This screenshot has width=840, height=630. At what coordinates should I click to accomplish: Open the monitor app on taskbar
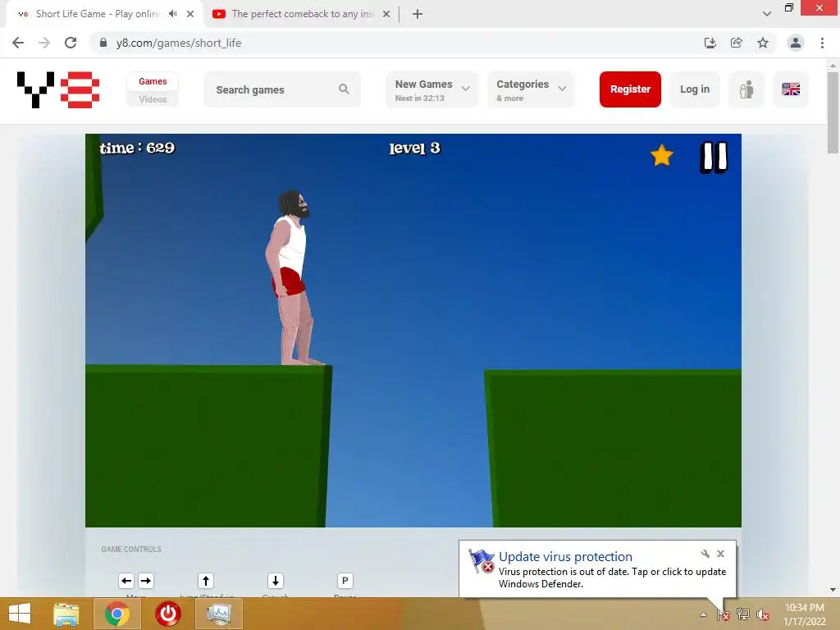pos(218,614)
